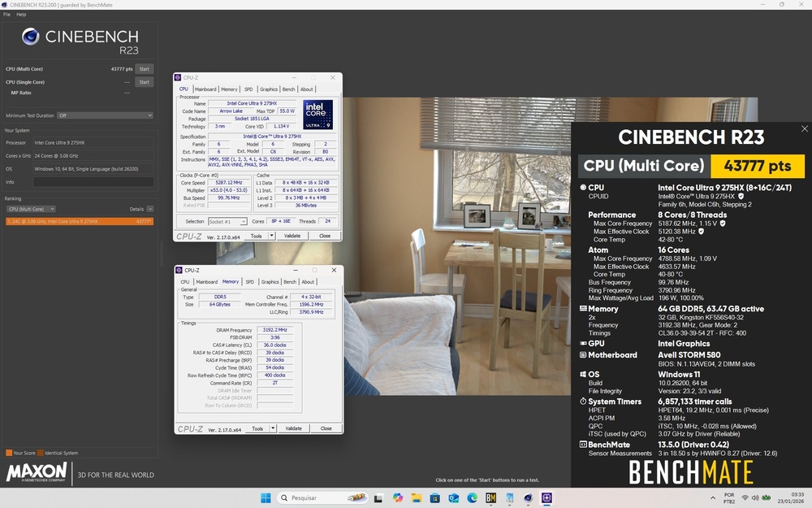This screenshot has width=812, height=508.
Task: Open the CPU-Z purple taskbar icon
Action: [547, 497]
